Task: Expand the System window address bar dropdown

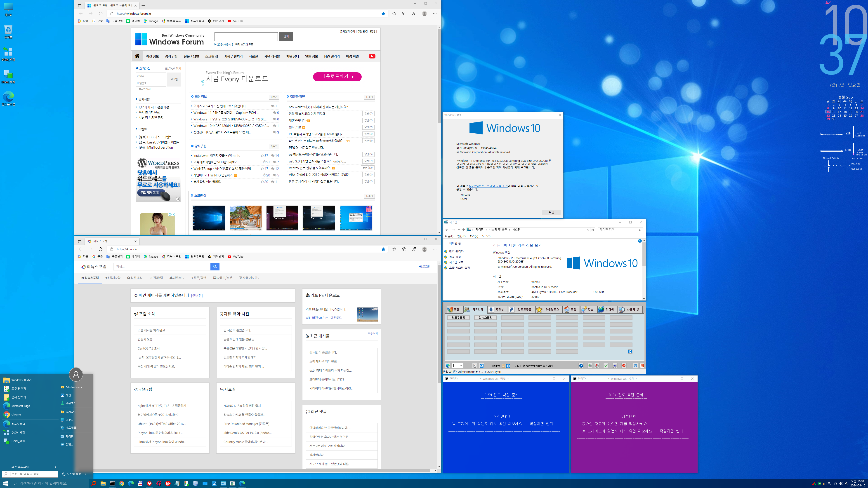Action: (588, 230)
